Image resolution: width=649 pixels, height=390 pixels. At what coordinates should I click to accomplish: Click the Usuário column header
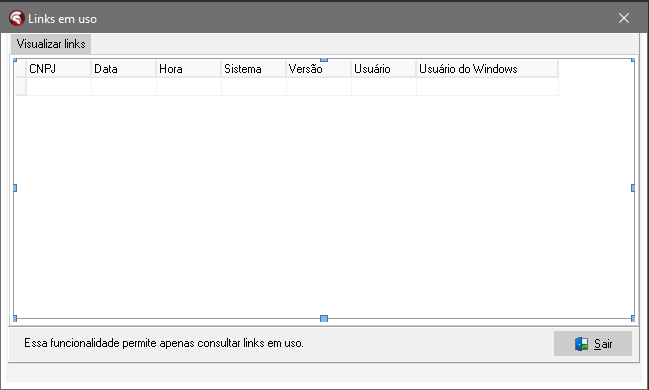tap(384, 69)
